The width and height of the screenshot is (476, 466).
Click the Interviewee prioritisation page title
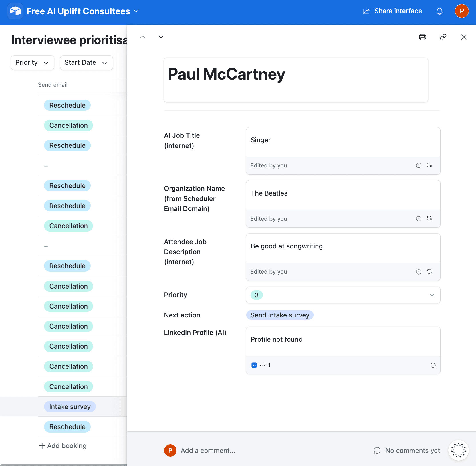click(69, 40)
